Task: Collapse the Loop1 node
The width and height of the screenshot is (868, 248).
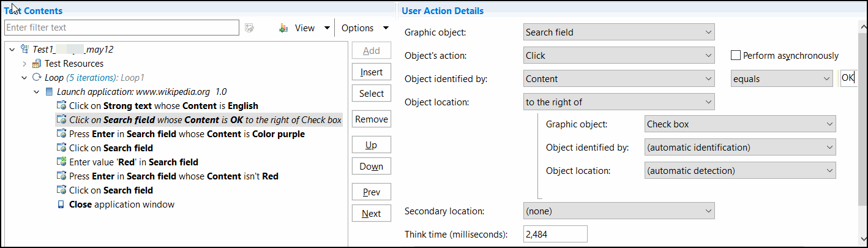Action: click(24, 78)
